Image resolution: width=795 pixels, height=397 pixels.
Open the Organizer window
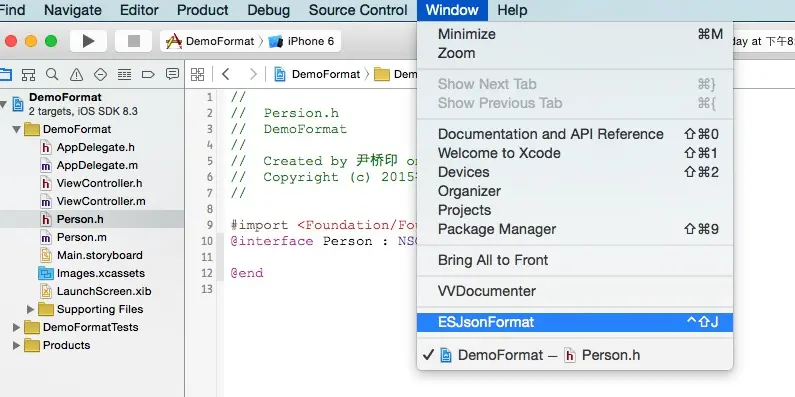(575, 191)
